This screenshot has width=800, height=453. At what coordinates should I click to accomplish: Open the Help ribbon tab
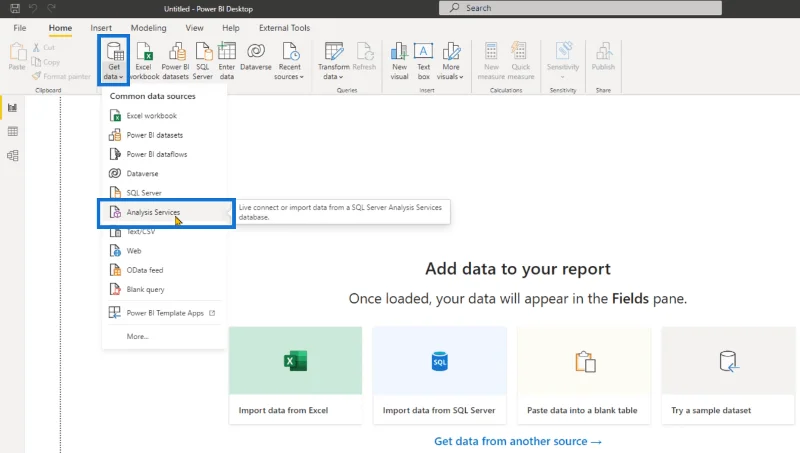pyautogui.click(x=231, y=28)
